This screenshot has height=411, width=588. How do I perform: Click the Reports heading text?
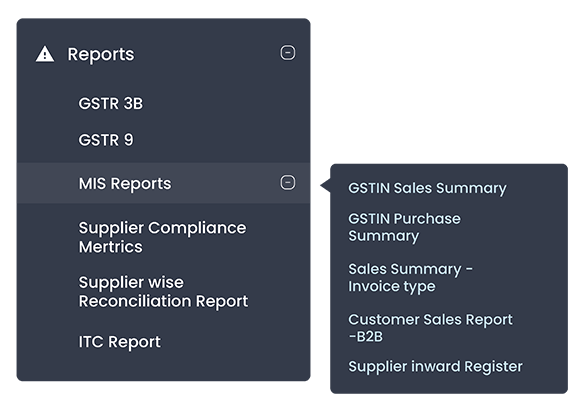[100, 54]
